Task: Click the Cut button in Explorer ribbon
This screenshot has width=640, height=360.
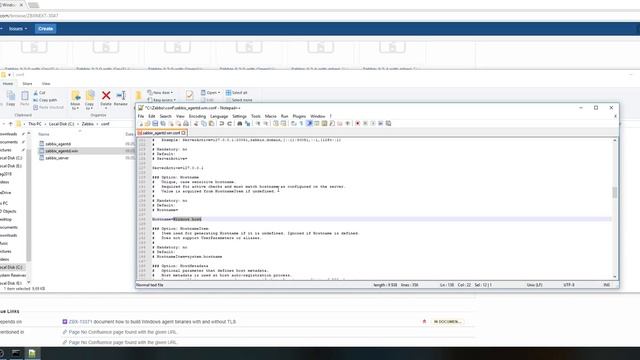Action: (40, 93)
